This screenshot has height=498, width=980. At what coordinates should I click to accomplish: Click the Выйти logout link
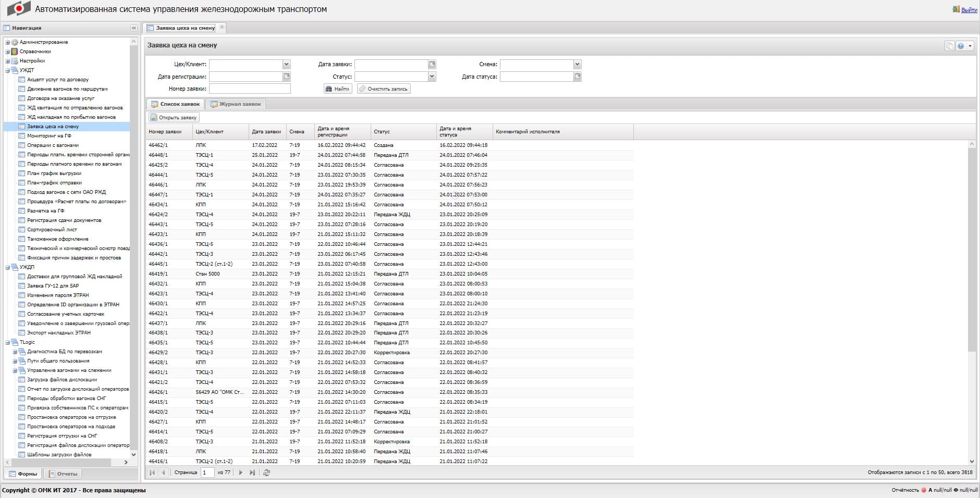coord(969,10)
